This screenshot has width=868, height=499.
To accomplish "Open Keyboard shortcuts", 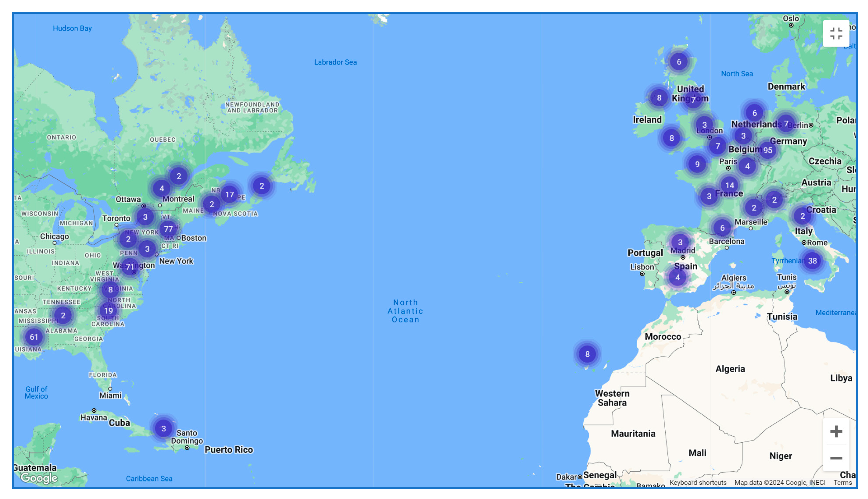I will point(698,482).
